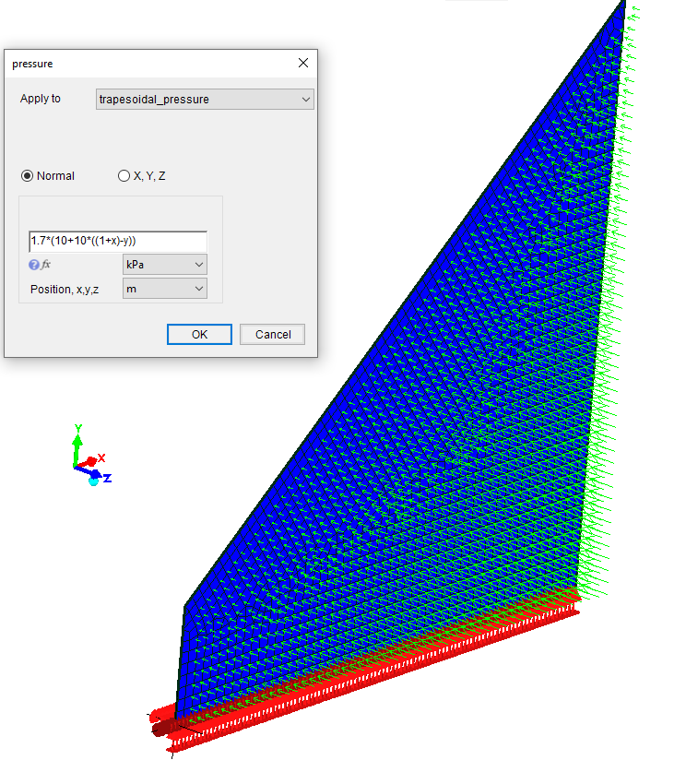Image resolution: width=674 pixels, height=784 pixels.
Task: Click the XYZ orientation axis triad
Action: click(x=92, y=456)
